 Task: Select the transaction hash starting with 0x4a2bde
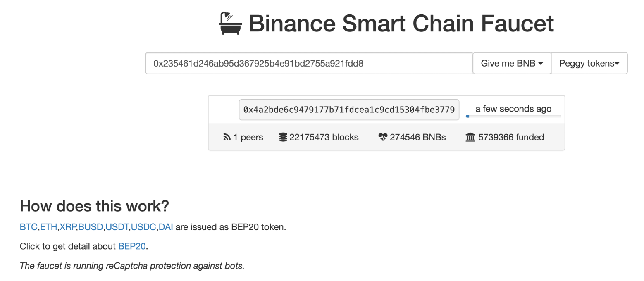(349, 110)
